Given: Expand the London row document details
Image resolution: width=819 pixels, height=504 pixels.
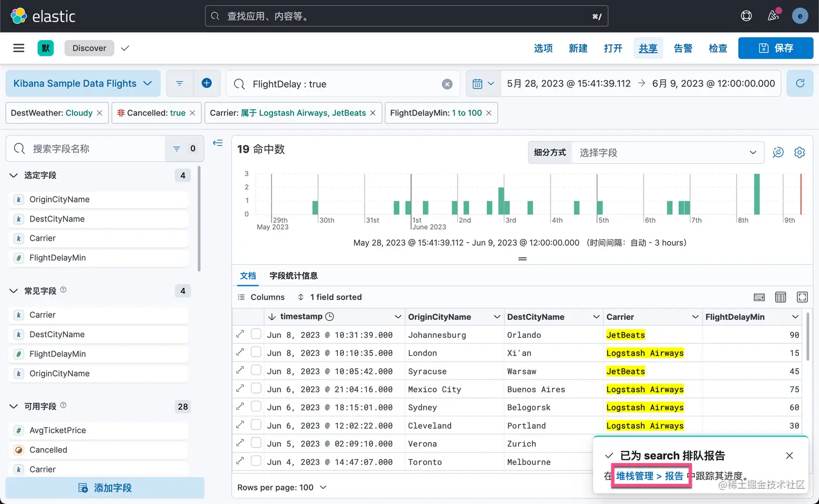Looking at the screenshot, I should 240,352.
